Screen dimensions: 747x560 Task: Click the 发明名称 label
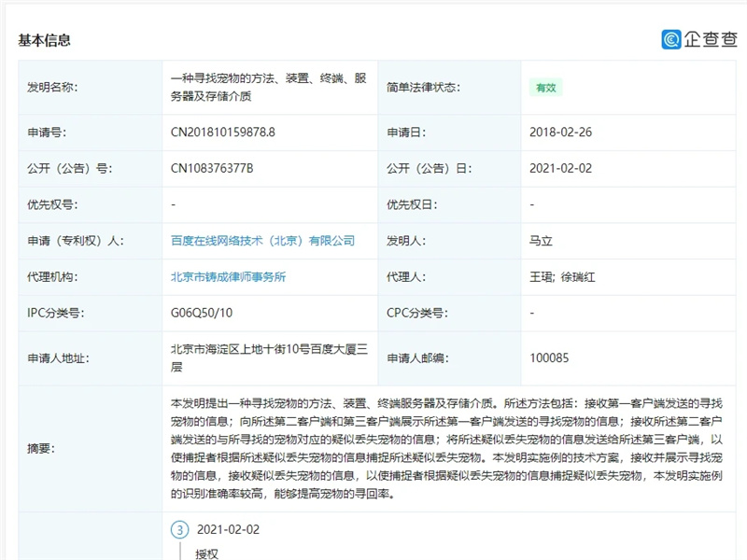[x=52, y=87]
